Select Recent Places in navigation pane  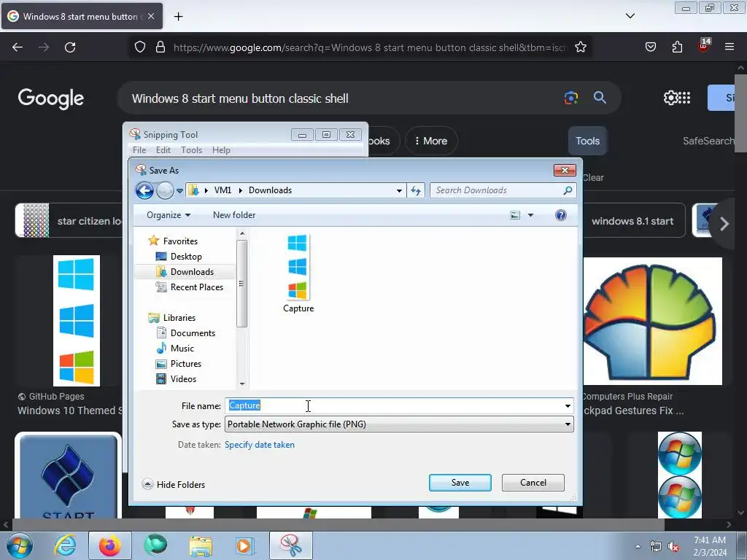196,287
